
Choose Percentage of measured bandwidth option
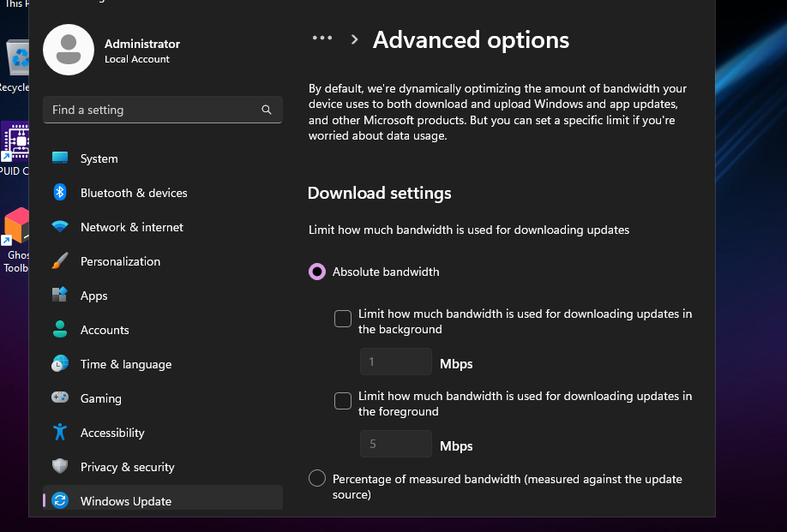pyautogui.click(x=317, y=478)
